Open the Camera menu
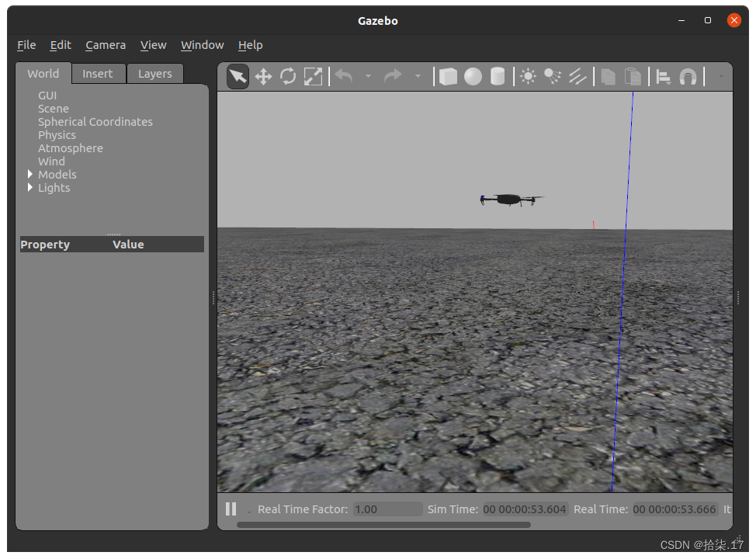This screenshot has height=559, width=756. coord(106,45)
